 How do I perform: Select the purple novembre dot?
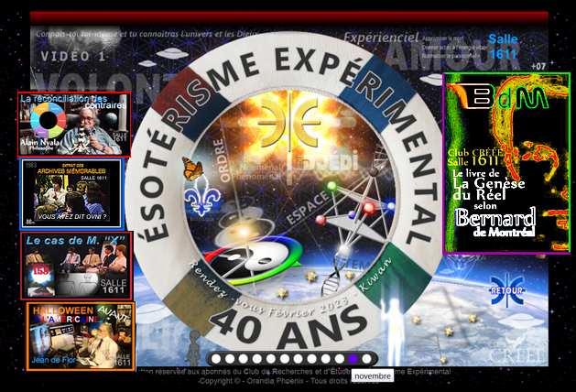point(353,358)
